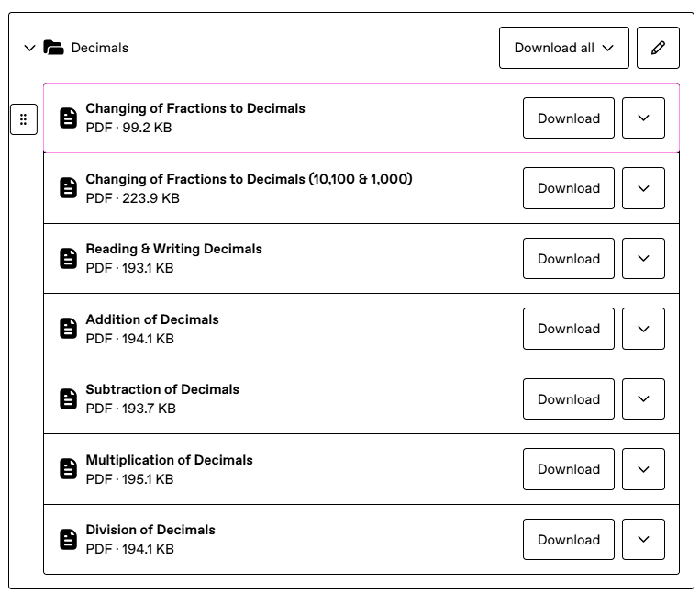Expand options for Changing of Fractions to Decimals
This screenshot has width=700, height=594.
point(643,118)
